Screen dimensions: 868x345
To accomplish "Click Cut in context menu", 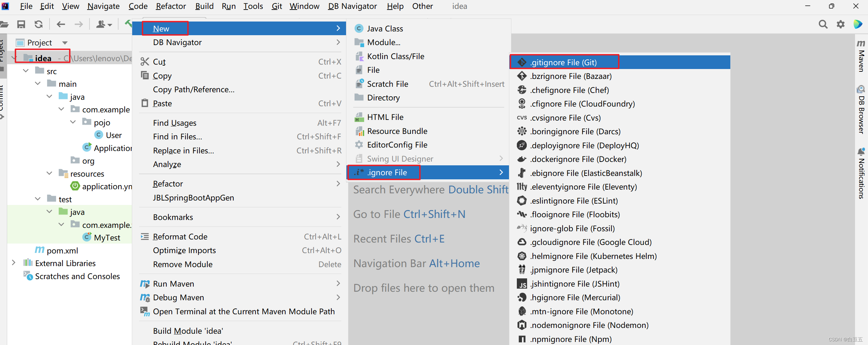I will [239, 62].
